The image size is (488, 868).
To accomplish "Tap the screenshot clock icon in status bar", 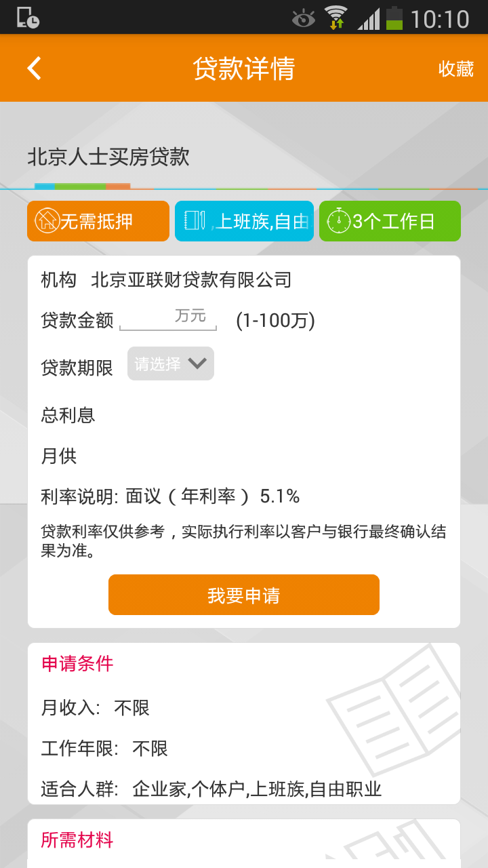I will coord(28,18).
